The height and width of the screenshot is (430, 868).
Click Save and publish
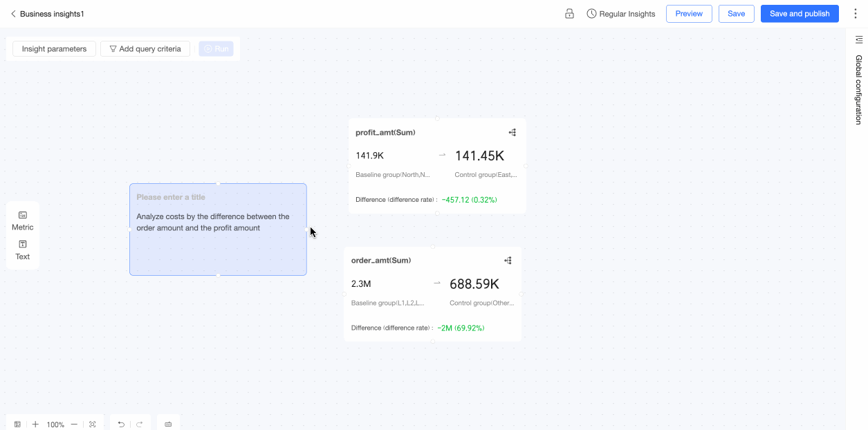800,14
